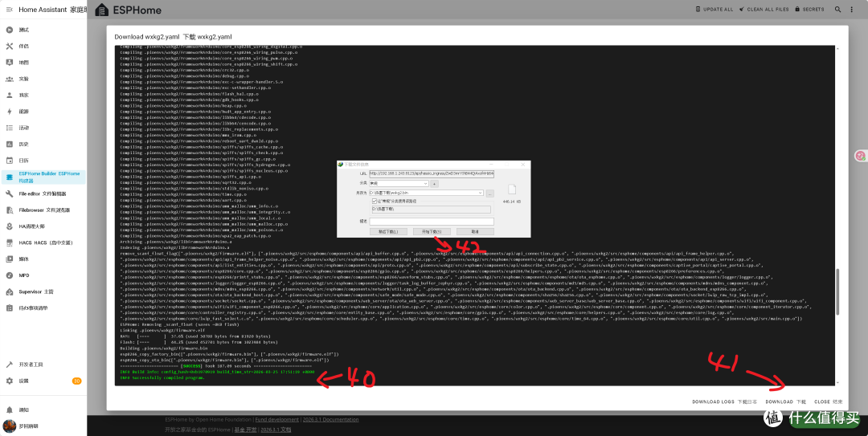Open the 媒体 media sidebar item
The height and width of the screenshot is (436, 868).
(43, 259)
